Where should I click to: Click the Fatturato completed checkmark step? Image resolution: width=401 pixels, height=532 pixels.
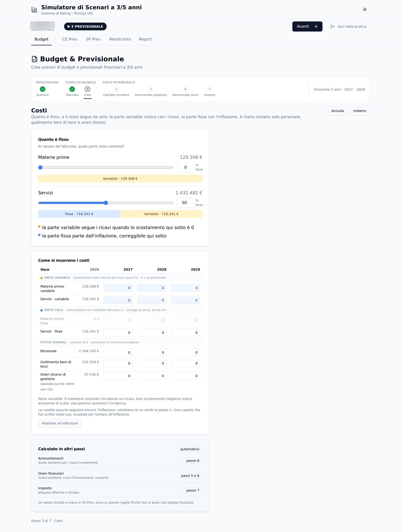pyautogui.click(x=72, y=89)
